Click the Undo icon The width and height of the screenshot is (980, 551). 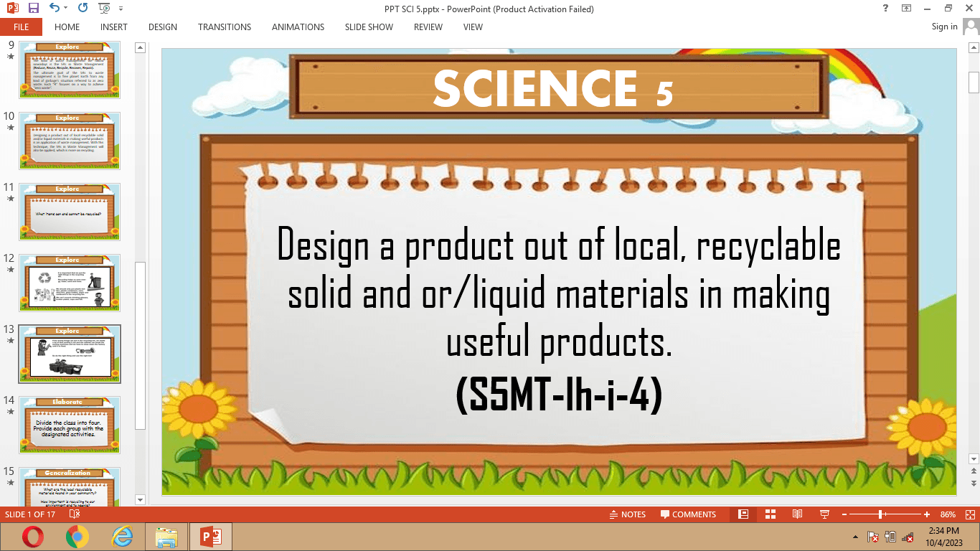[x=54, y=8]
